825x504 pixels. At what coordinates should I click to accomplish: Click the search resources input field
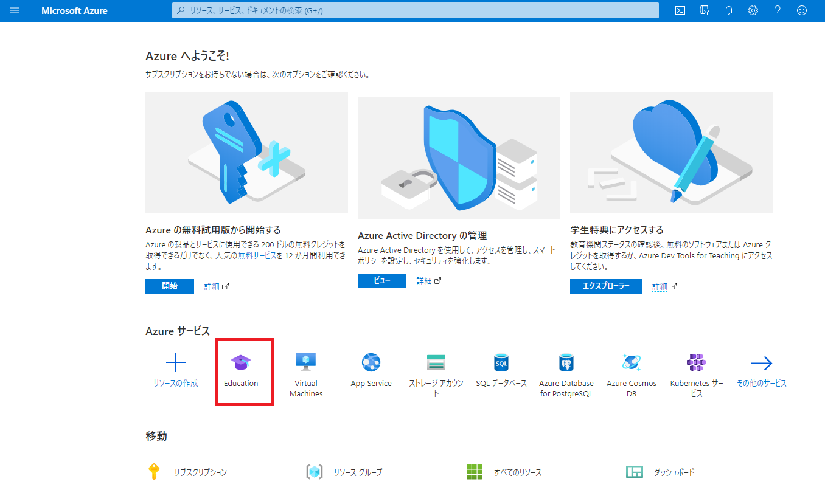pos(416,10)
